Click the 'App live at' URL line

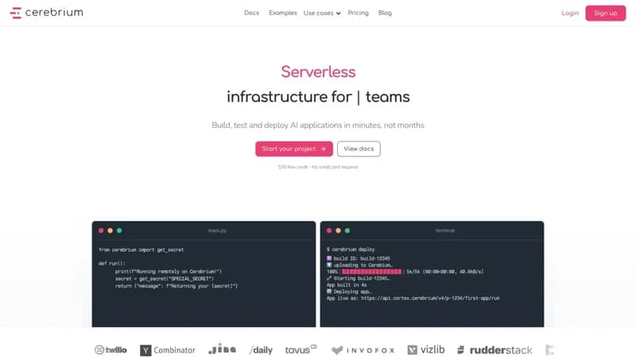(413, 298)
